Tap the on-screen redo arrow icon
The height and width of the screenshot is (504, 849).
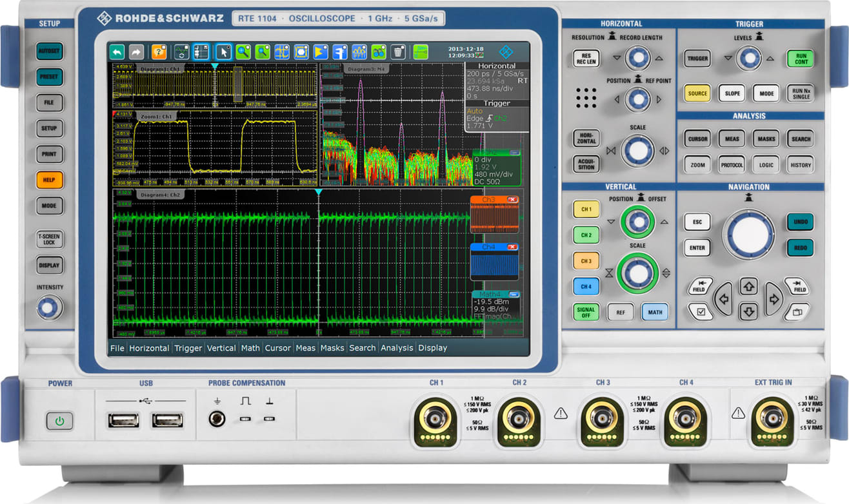point(136,52)
